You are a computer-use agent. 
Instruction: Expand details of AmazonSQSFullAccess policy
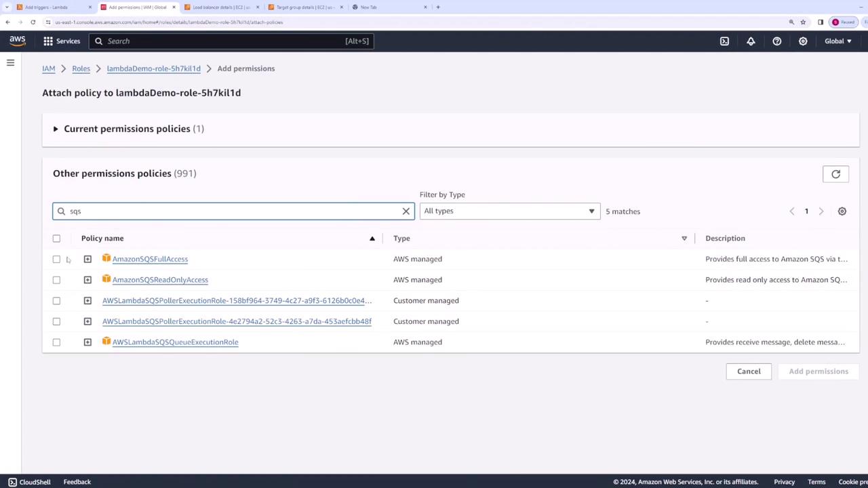coord(87,259)
